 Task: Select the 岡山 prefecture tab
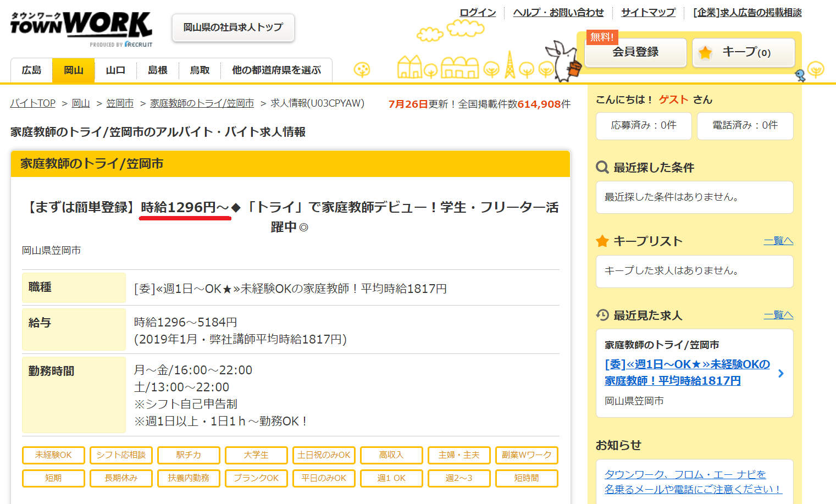(74, 70)
